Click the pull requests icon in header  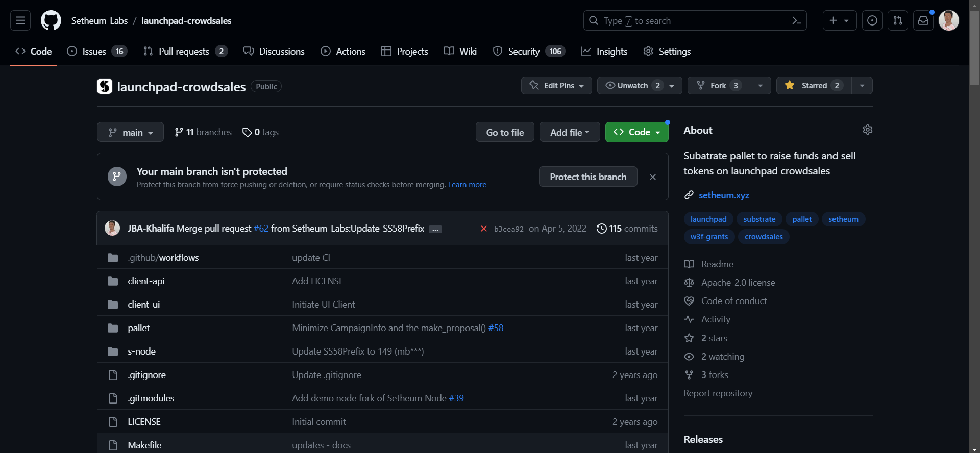coord(898,20)
